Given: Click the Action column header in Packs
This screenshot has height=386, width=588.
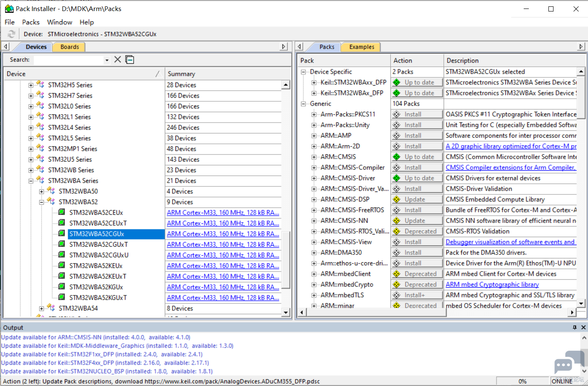Looking at the screenshot, I should pos(417,60).
